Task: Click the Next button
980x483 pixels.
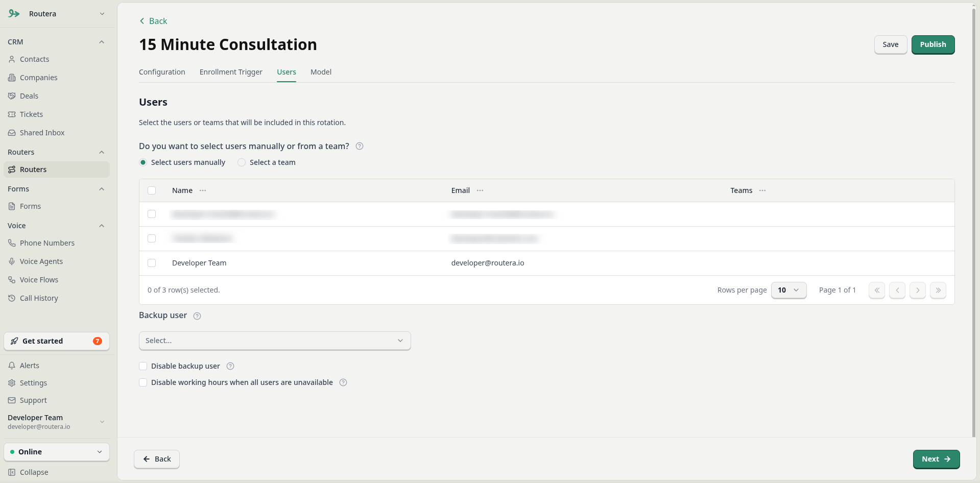Action: pos(936,459)
